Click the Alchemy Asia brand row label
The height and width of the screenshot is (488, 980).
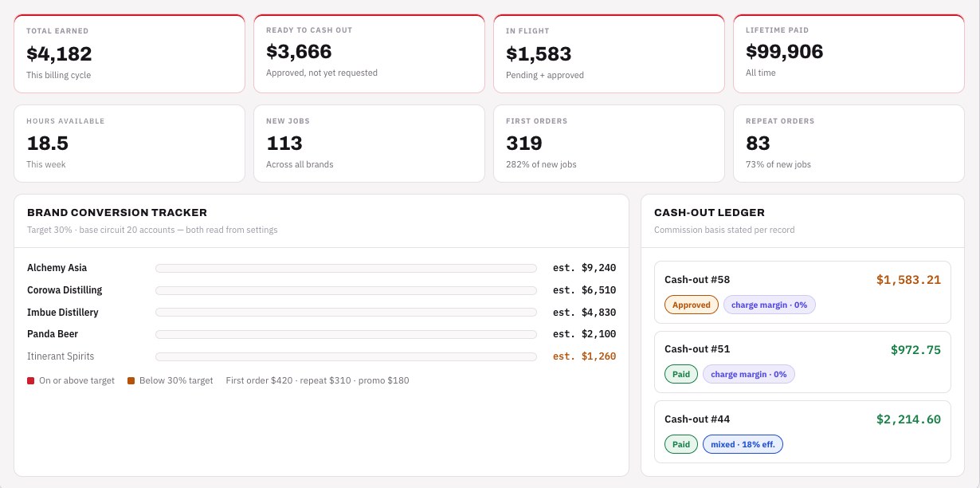pos(57,268)
